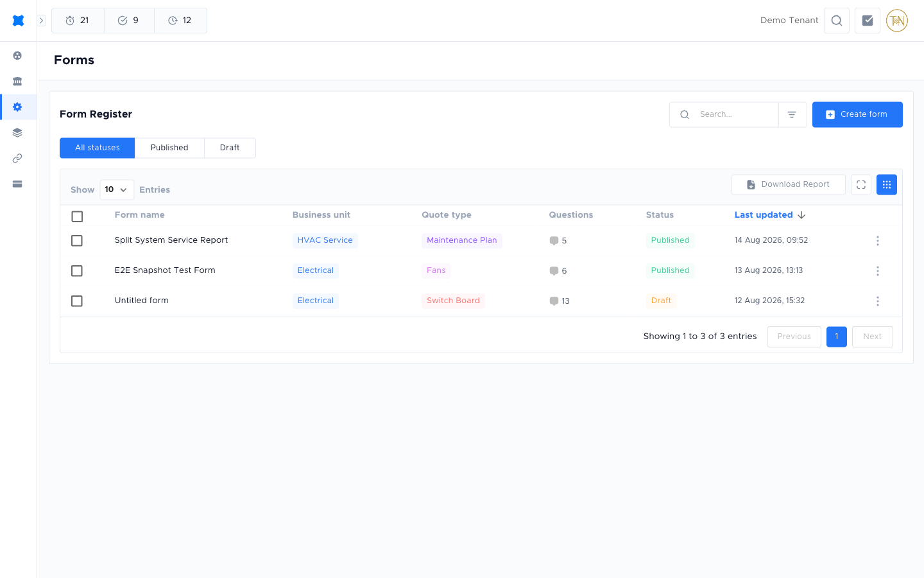Image resolution: width=924 pixels, height=578 pixels.
Task: Go to pagination page 1
Action: pyautogui.click(x=837, y=337)
